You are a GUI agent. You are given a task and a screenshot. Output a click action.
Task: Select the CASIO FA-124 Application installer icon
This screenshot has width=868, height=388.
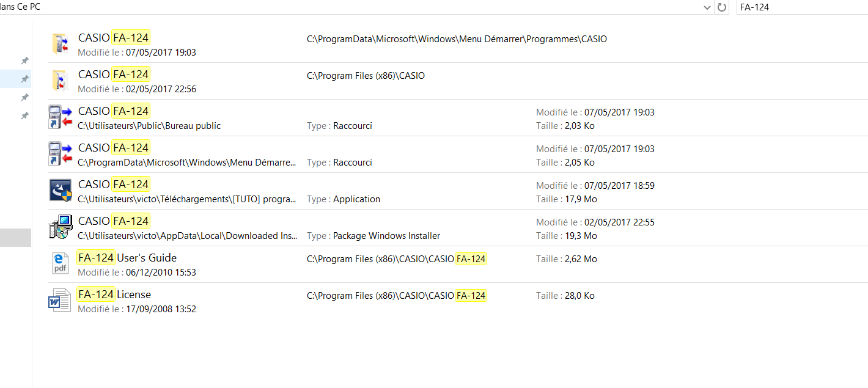[61, 191]
